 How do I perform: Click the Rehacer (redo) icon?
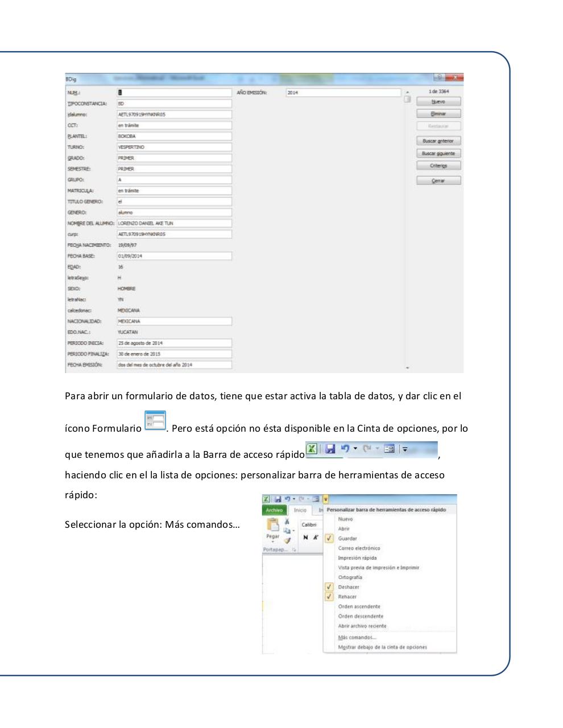(x=368, y=449)
